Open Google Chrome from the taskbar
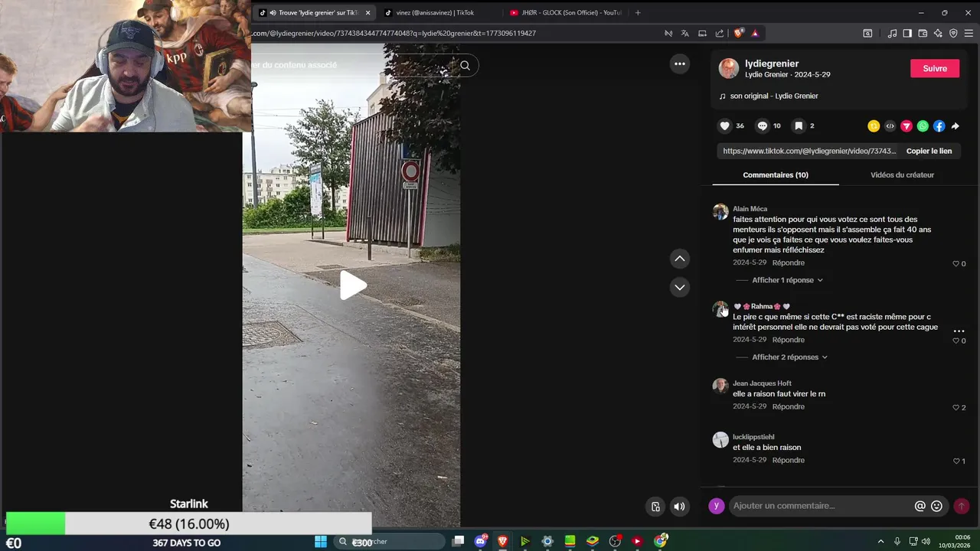The image size is (980, 551). (661, 541)
